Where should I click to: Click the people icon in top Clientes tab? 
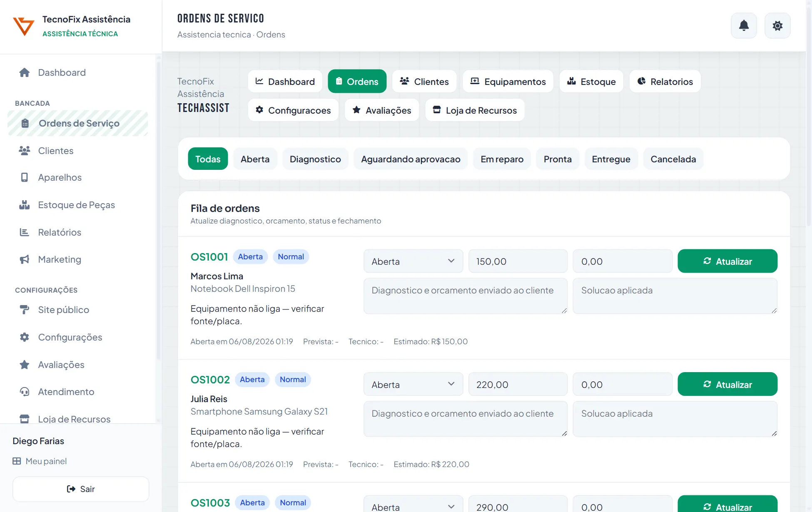[x=404, y=81]
